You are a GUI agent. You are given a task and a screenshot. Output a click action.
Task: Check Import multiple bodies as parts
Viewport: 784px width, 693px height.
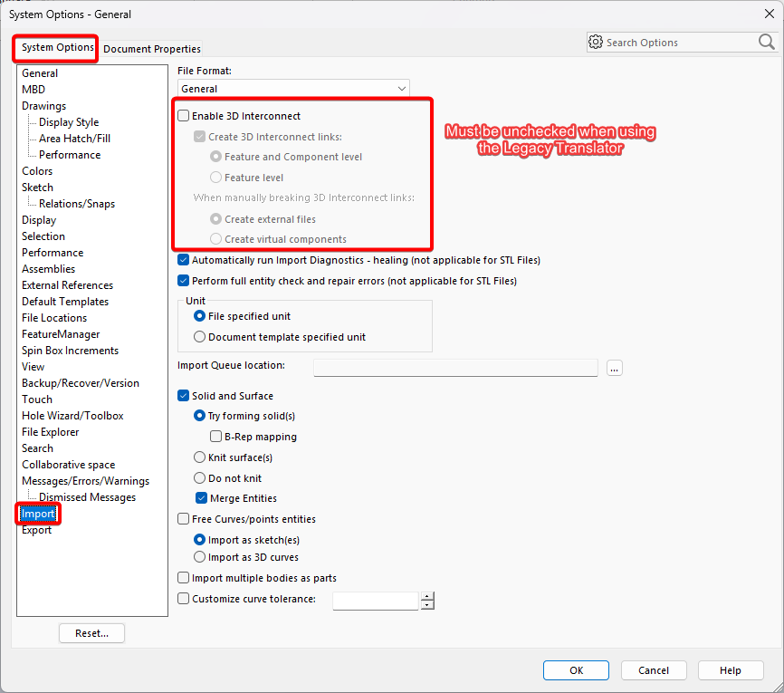184,578
